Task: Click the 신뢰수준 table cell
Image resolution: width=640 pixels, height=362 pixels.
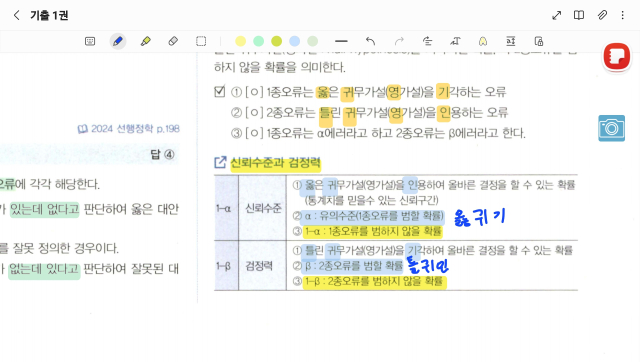Action: click(263, 209)
